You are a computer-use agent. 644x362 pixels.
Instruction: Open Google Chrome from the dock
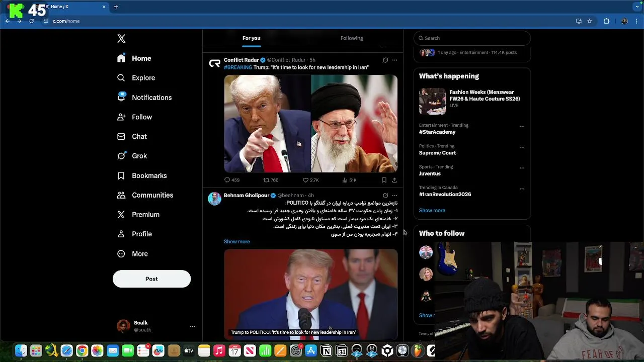pyautogui.click(x=82, y=351)
